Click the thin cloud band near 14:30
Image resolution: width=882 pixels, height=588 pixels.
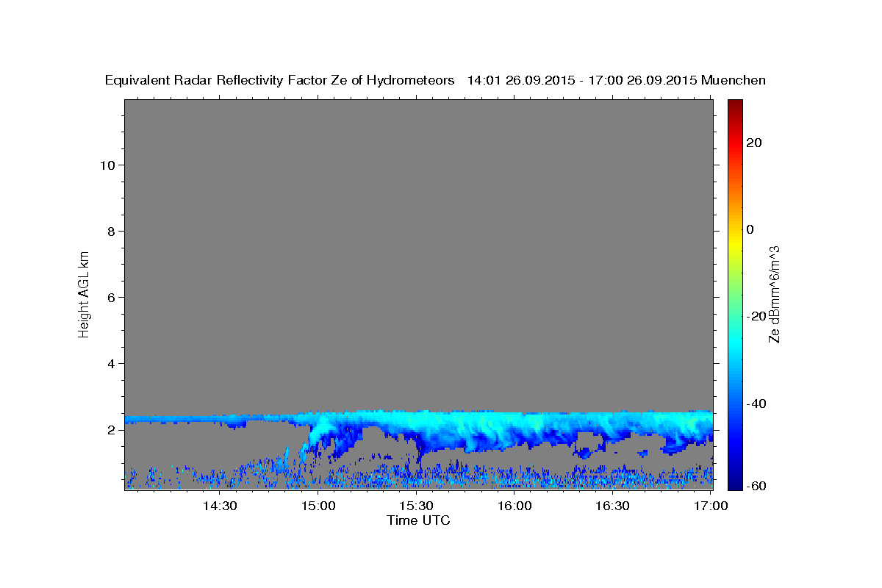[x=220, y=419]
